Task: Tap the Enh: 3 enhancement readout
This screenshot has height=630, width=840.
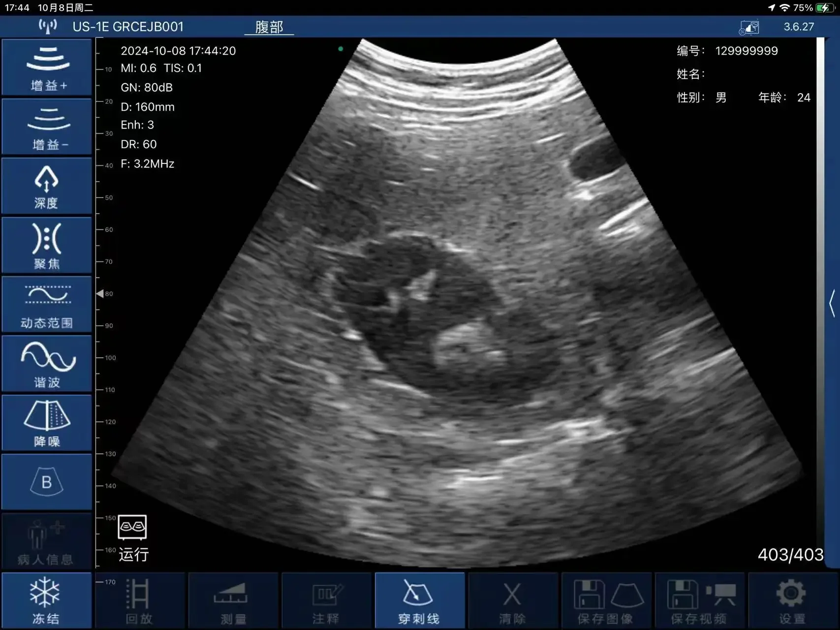Action: coord(137,125)
